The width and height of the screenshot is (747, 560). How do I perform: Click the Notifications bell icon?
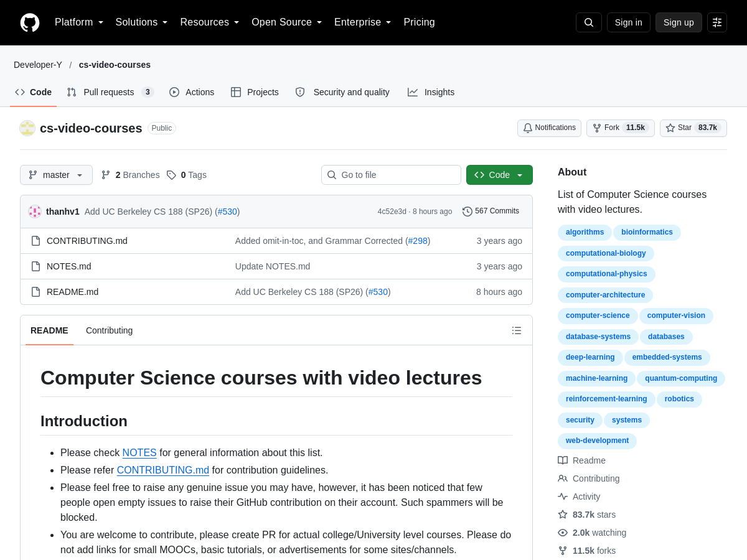pos(528,128)
